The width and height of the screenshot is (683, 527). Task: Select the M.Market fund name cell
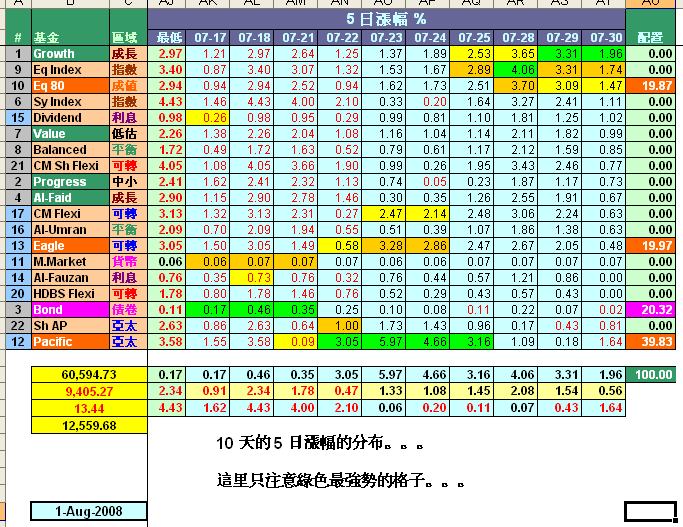(69, 261)
